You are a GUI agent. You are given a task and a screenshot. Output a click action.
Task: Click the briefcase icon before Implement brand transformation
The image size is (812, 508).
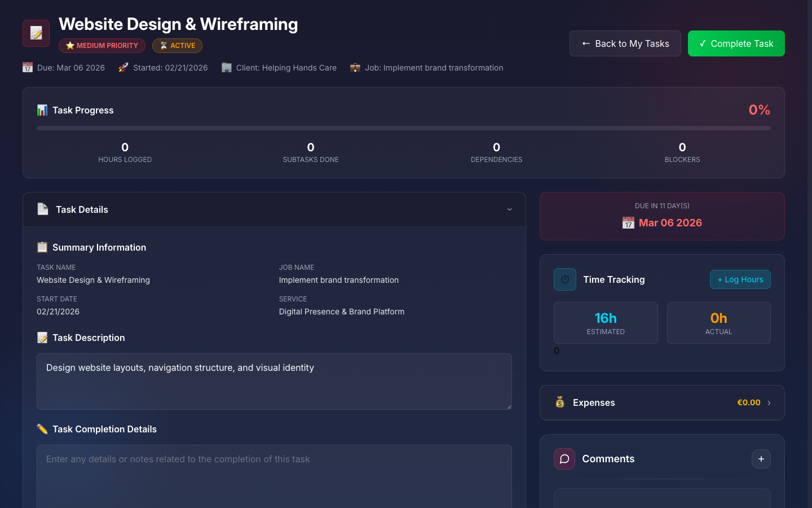pos(355,68)
